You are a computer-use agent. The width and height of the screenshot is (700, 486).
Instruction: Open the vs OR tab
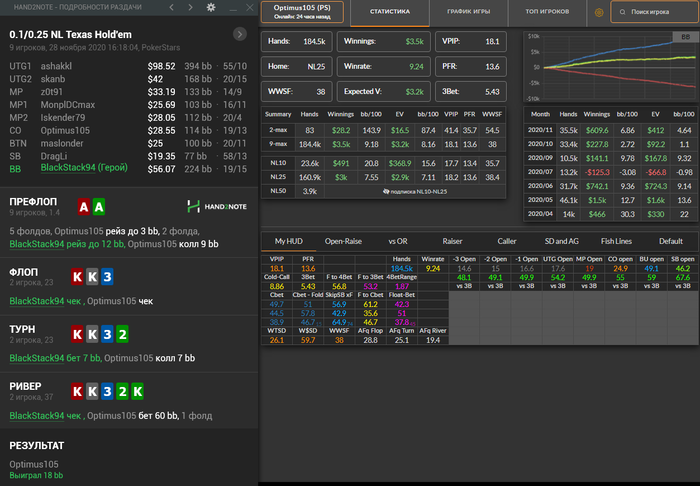tap(398, 241)
